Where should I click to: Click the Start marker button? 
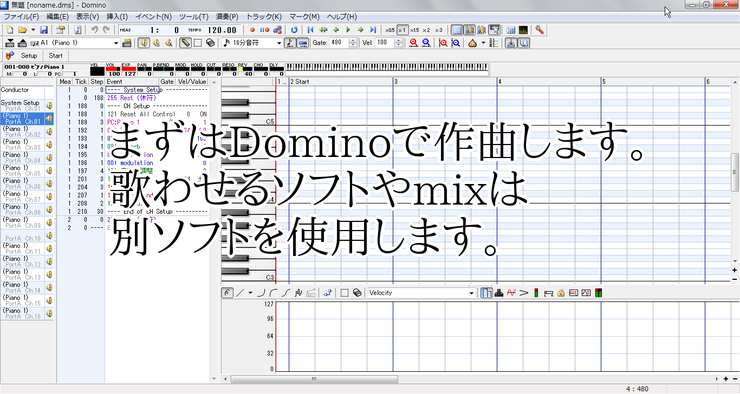[56, 56]
